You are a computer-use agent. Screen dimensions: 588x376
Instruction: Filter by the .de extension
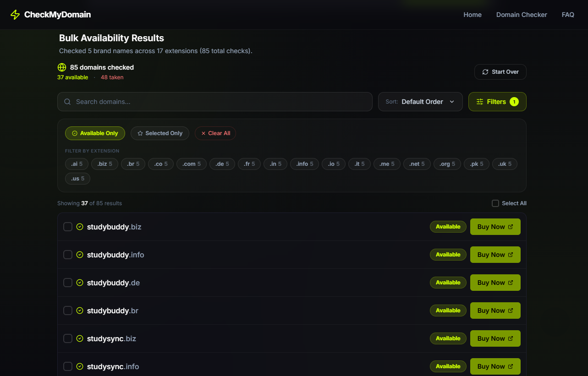click(x=222, y=164)
